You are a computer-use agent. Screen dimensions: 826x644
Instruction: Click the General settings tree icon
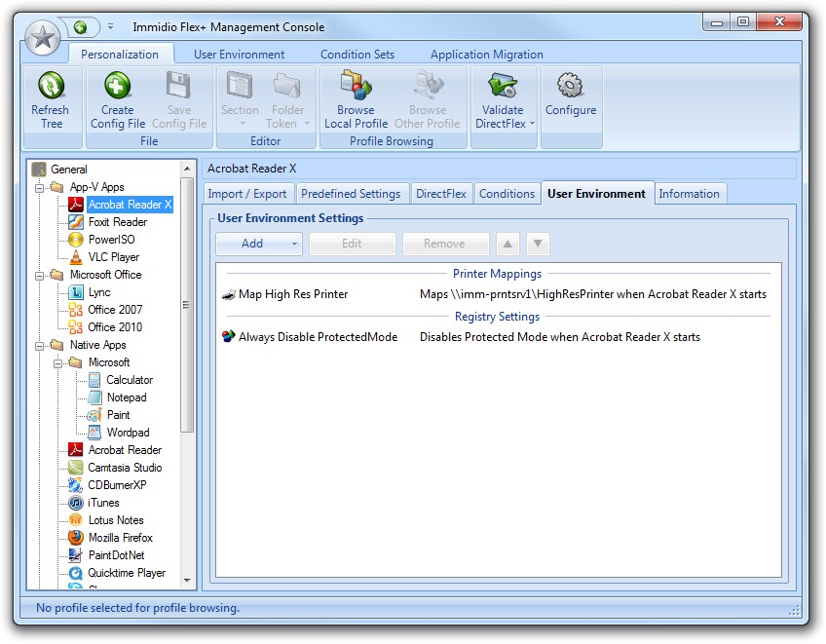39,170
